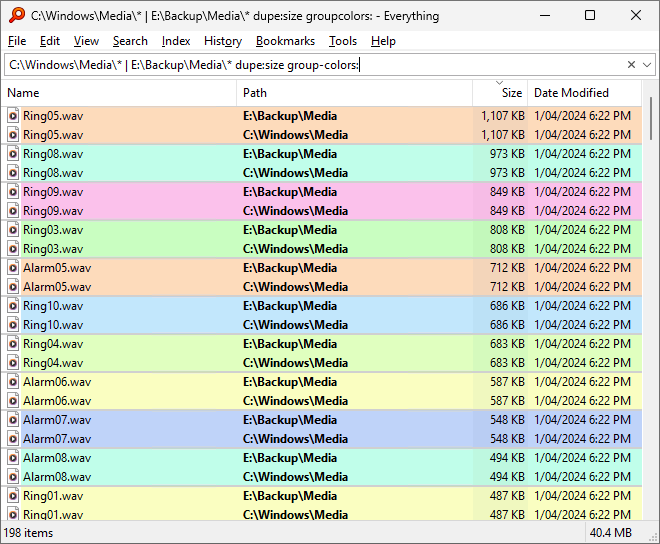This screenshot has height=544, width=660.
Task: Click the date modified of Ring04.wav in C:\Windows\Media
Action: (x=583, y=363)
